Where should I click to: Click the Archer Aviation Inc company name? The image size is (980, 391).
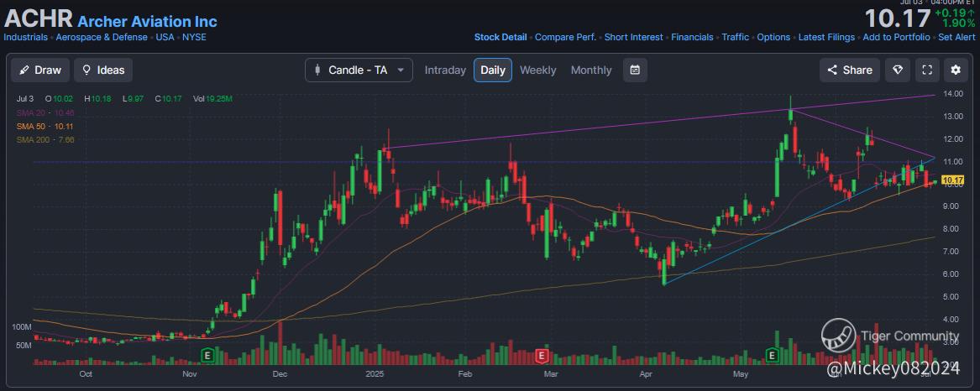coord(148,21)
